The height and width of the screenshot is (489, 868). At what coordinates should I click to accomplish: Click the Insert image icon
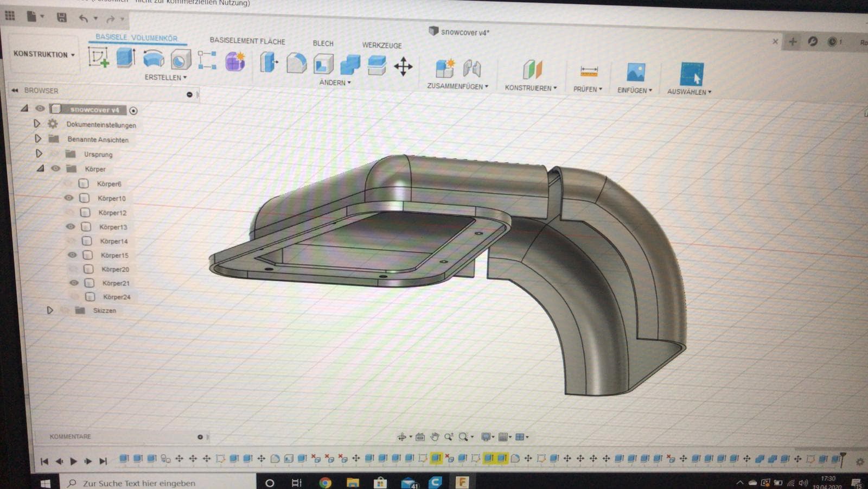tap(635, 73)
